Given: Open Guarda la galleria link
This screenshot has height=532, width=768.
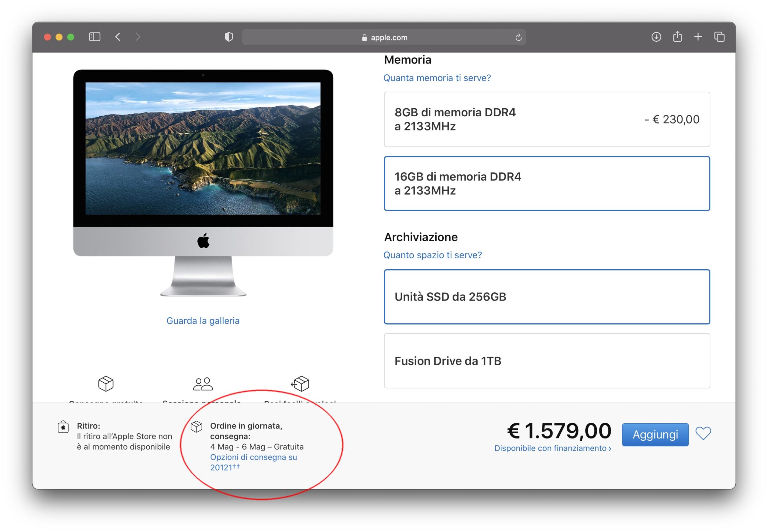Looking at the screenshot, I should click(203, 321).
